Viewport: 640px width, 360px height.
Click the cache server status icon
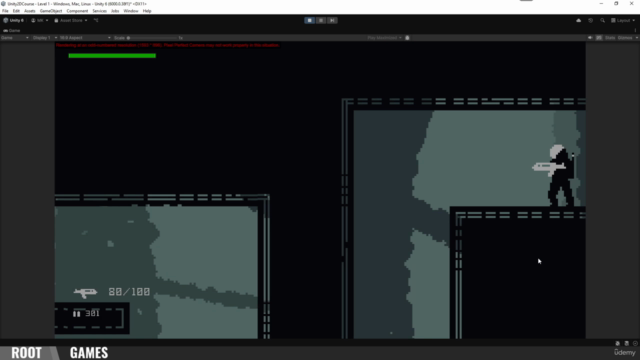627,343
